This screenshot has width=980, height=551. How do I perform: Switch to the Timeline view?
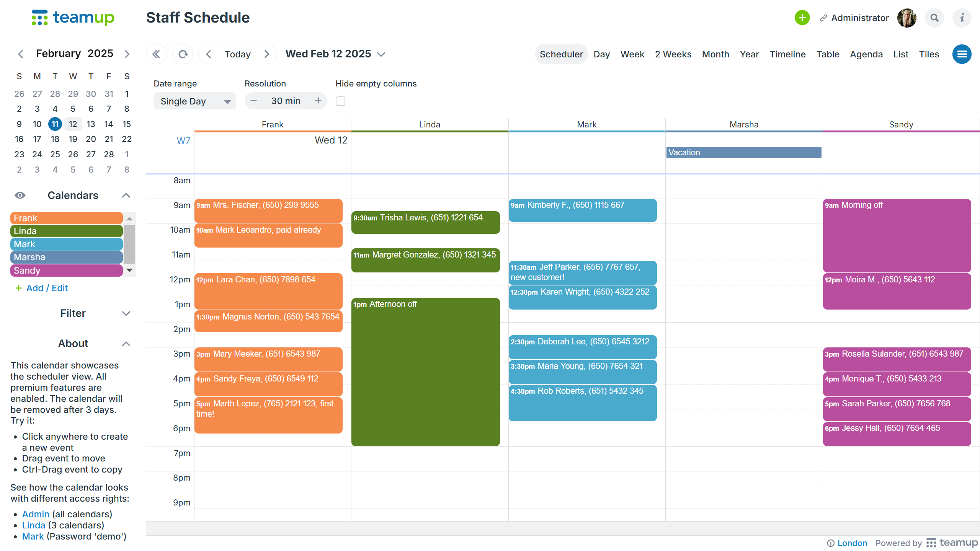click(787, 54)
